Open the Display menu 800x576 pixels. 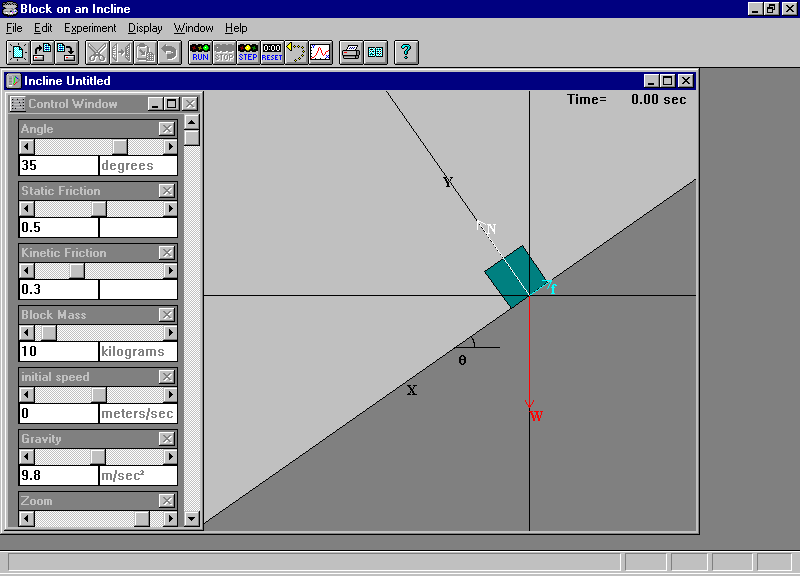pos(145,28)
